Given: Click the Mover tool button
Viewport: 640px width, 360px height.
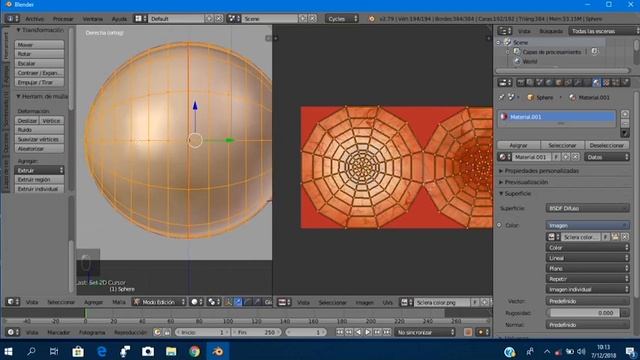Looking at the screenshot, I should point(39,44).
